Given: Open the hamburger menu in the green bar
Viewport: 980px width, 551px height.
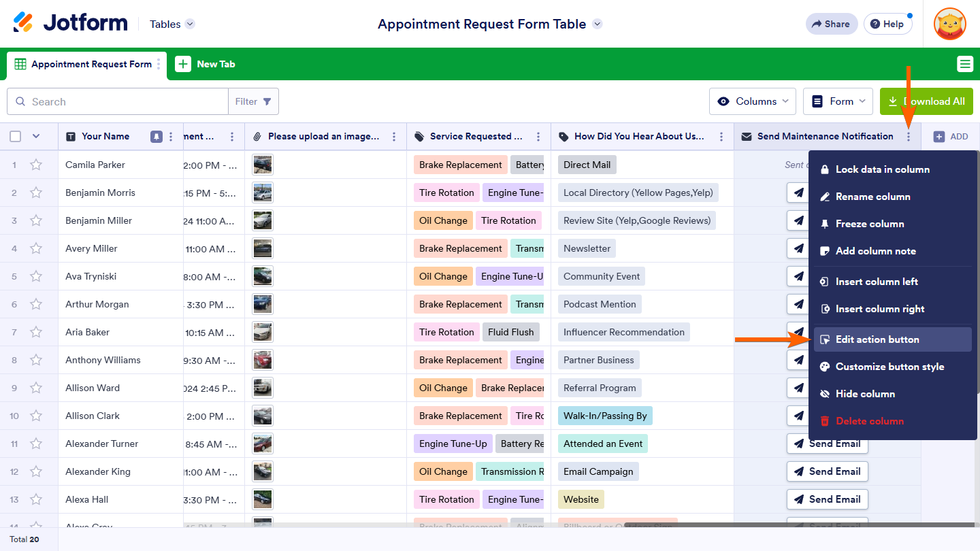Looking at the screenshot, I should pyautogui.click(x=965, y=64).
